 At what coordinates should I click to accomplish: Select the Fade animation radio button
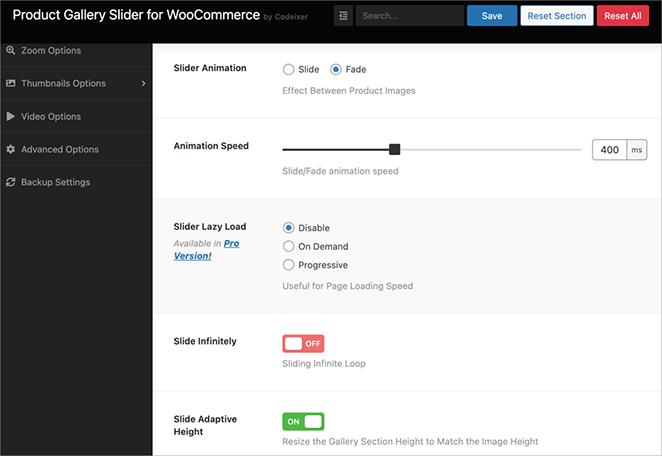coord(336,70)
